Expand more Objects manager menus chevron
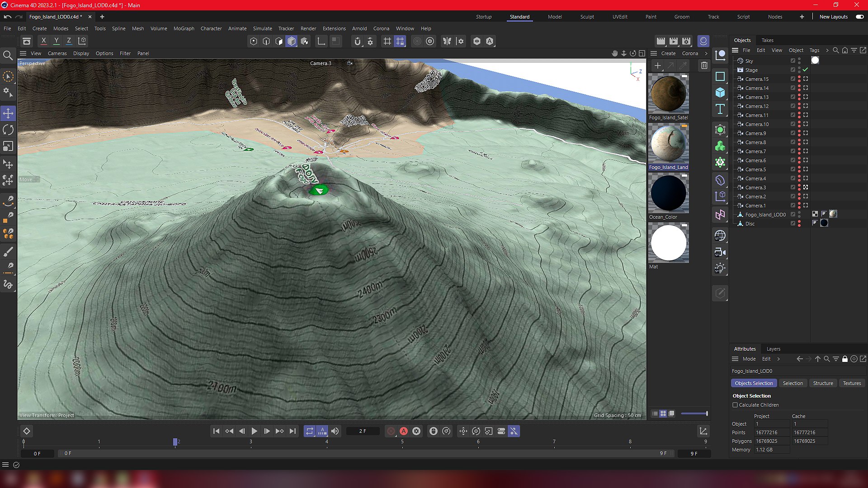 pos(827,50)
